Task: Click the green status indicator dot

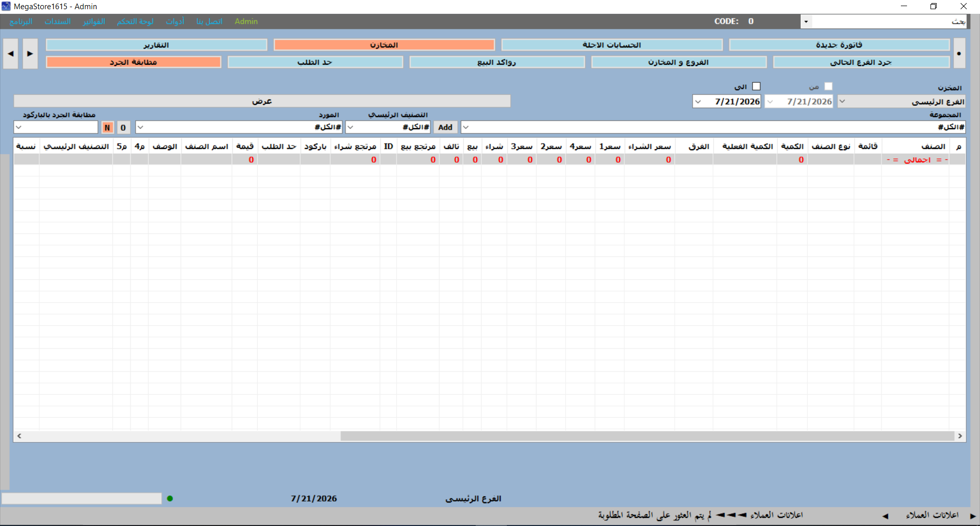Action: tap(170, 498)
